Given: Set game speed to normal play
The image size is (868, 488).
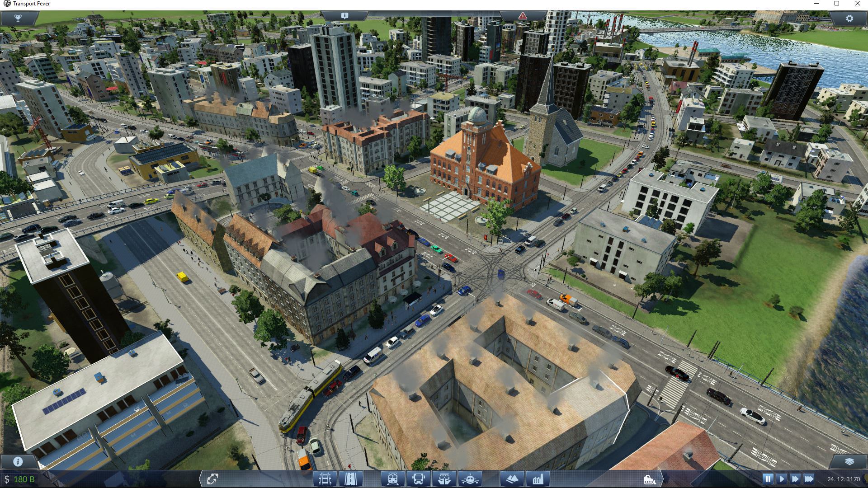Looking at the screenshot, I should [781, 479].
